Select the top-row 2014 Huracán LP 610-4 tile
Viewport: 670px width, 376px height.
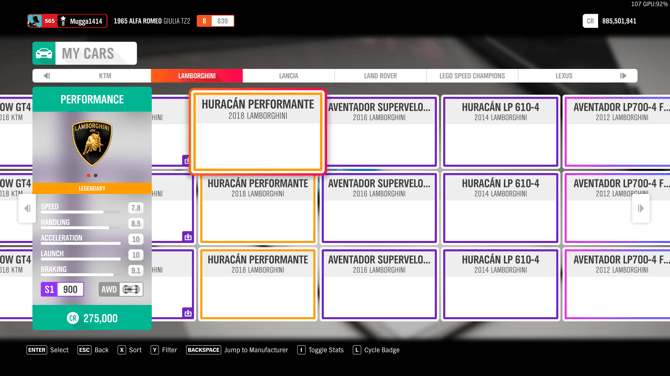pyautogui.click(x=500, y=132)
